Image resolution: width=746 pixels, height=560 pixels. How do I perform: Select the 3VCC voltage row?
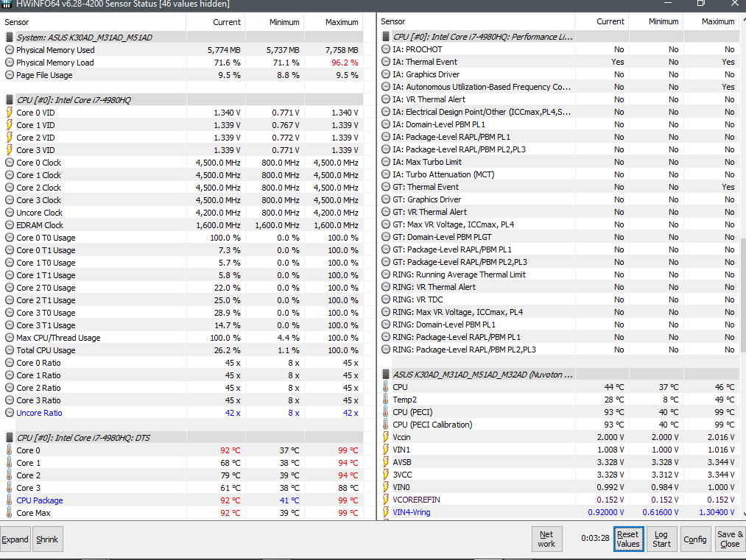pos(558,475)
